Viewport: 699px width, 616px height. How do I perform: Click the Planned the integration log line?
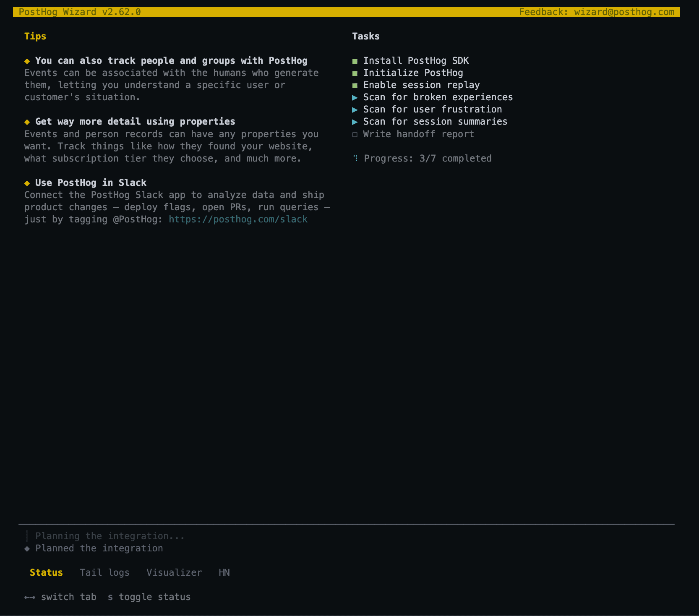click(99, 548)
